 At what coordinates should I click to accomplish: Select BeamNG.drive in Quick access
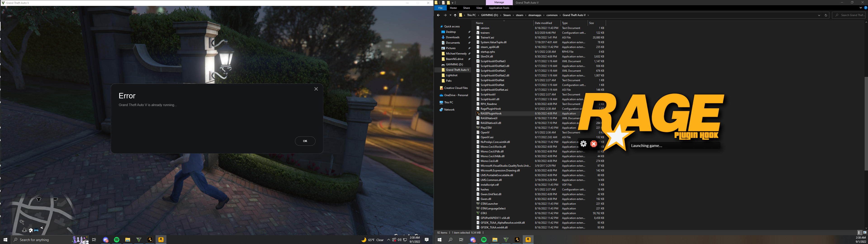click(454, 59)
